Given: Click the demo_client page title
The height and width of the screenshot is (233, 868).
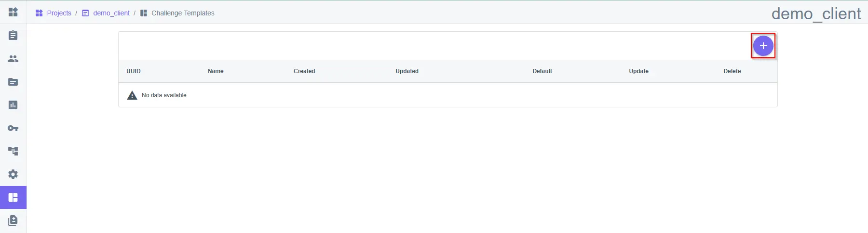Looking at the screenshot, I should point(816,13).
